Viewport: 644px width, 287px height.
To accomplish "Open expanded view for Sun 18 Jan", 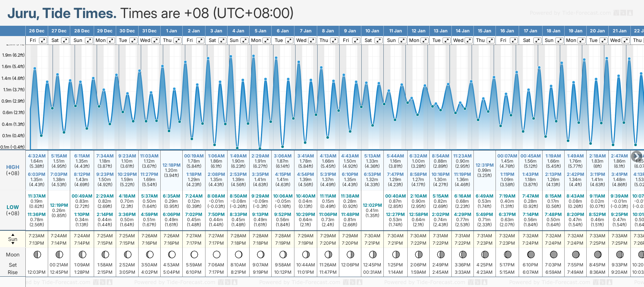I will tap(559, 40).
